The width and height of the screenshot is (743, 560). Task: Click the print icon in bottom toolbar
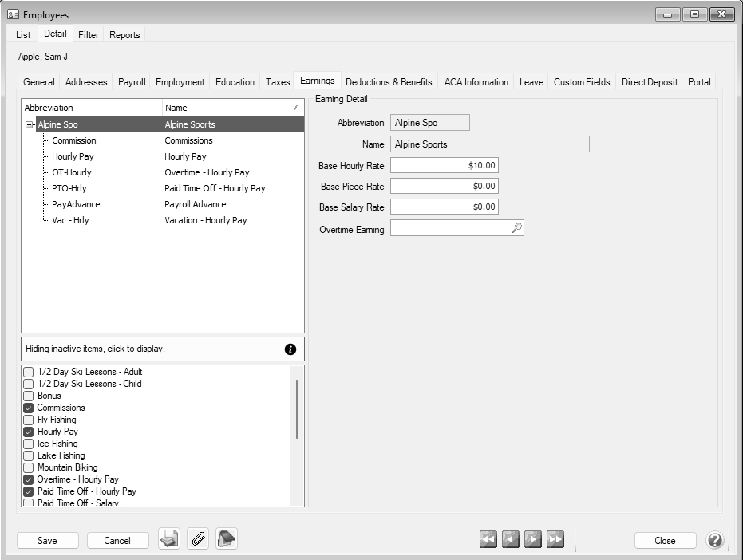coord(169,540)
